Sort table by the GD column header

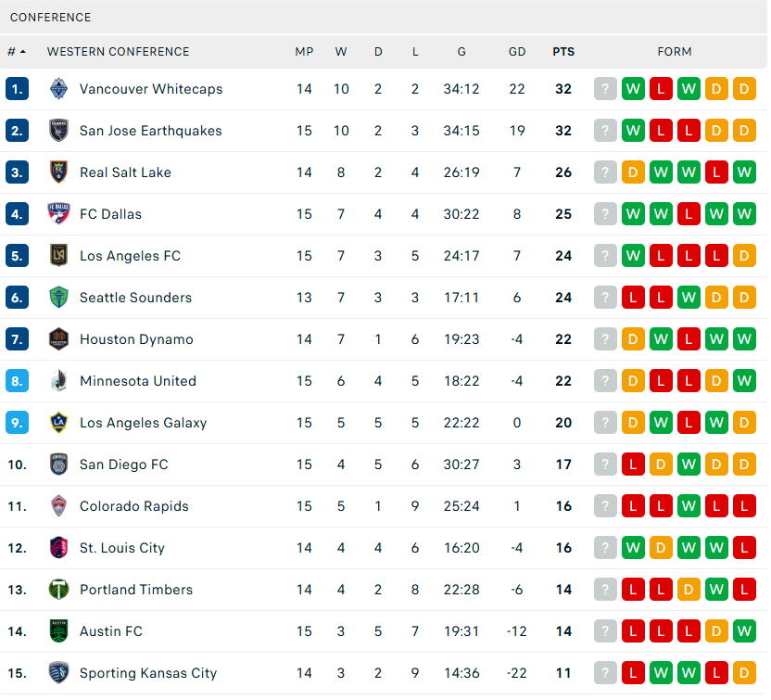pos(517,52)
